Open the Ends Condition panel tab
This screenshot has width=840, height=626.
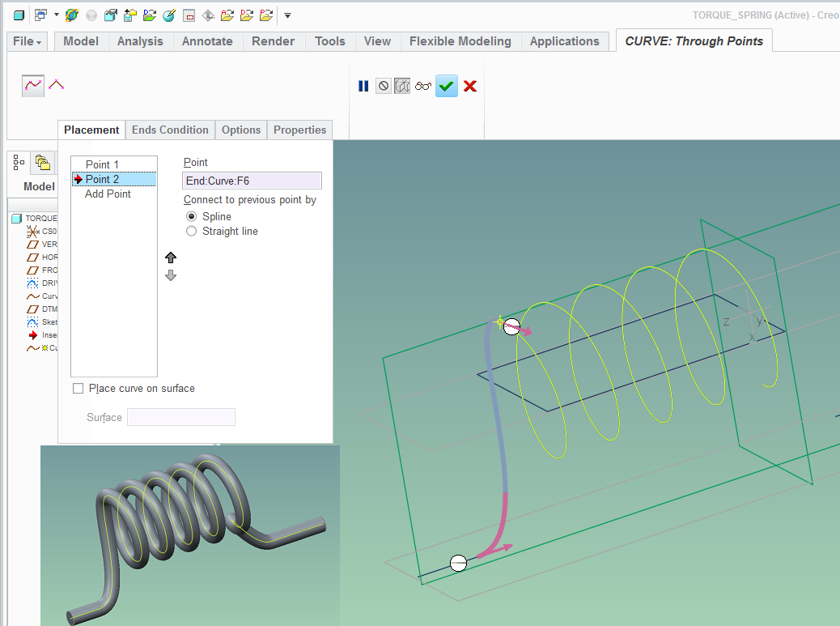pos(171,130)
